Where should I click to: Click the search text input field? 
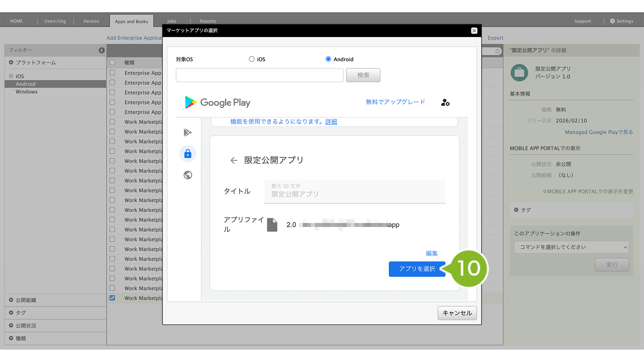click(259, 75)
